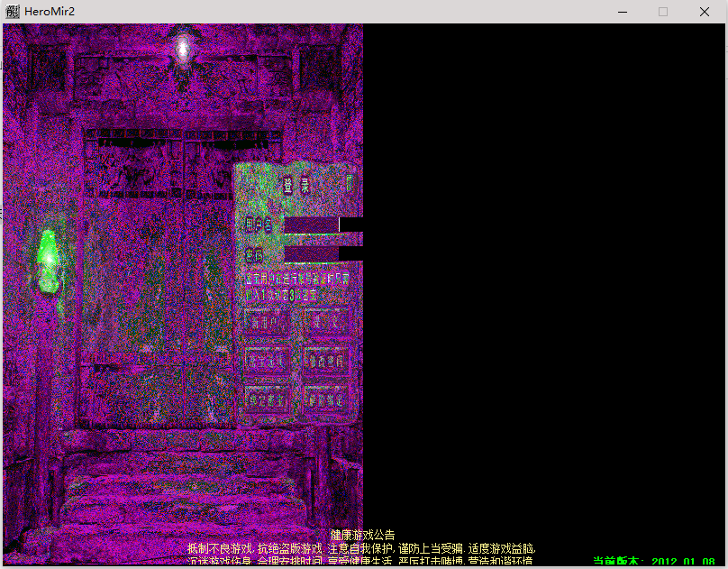
Task: Click the 密码 password input field
Action: 323,254
